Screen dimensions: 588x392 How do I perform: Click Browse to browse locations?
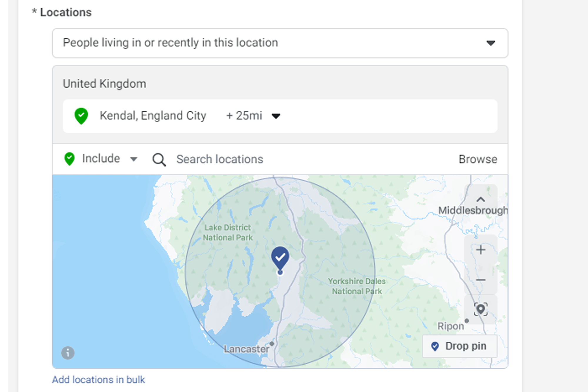point(478,159)
